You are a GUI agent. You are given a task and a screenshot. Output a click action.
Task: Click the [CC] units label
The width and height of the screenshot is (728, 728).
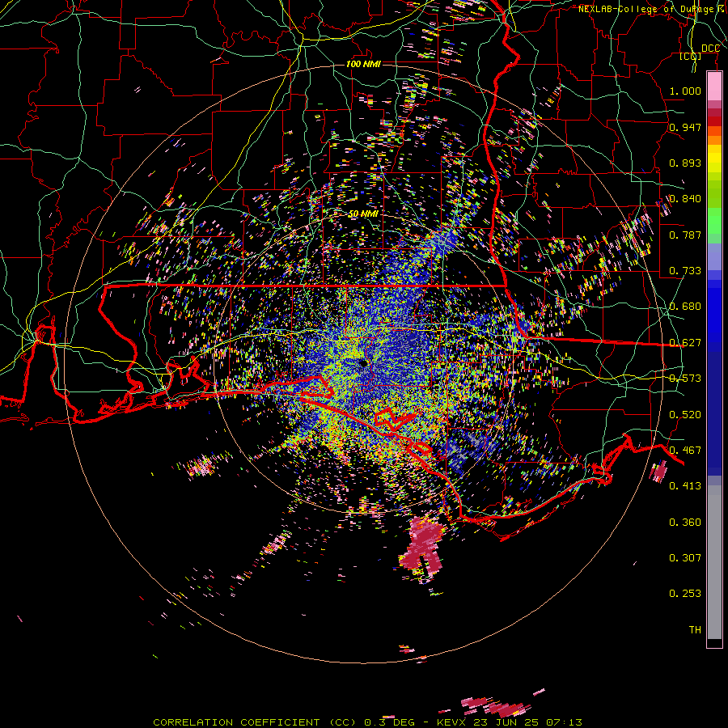pos(690,57)
